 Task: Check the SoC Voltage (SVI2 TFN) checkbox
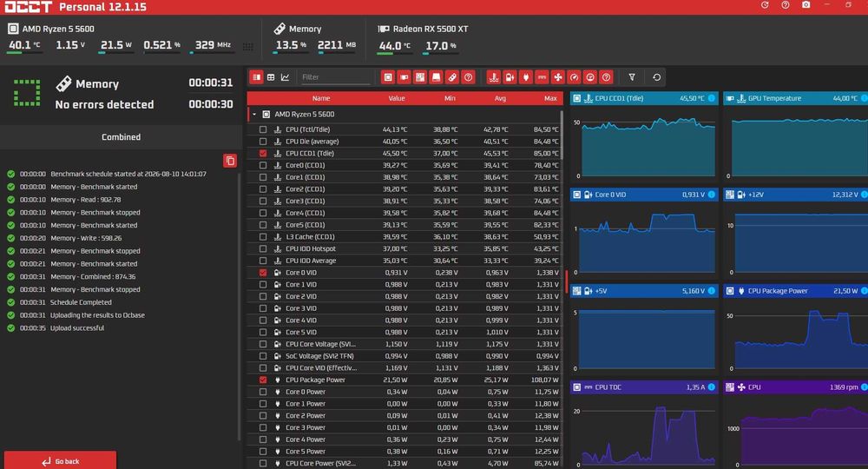click(263, 356)
